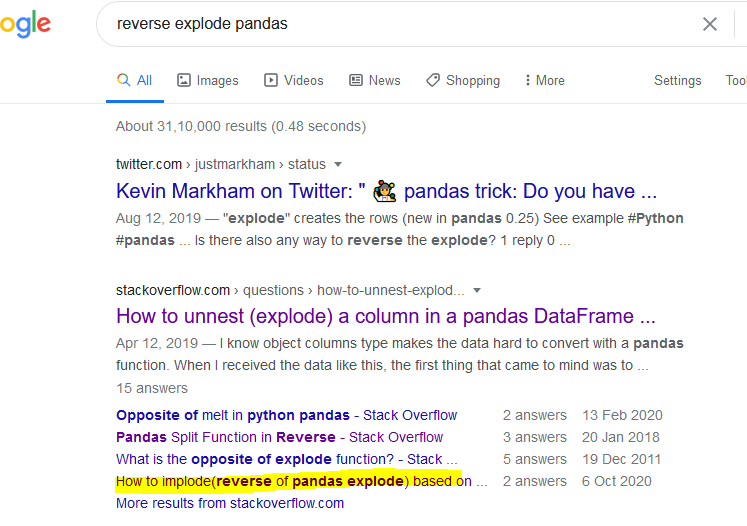Viewport: 747px width, 526px height.
Task: Click the Shopping tag icon
Action: (x=433, y=80)
